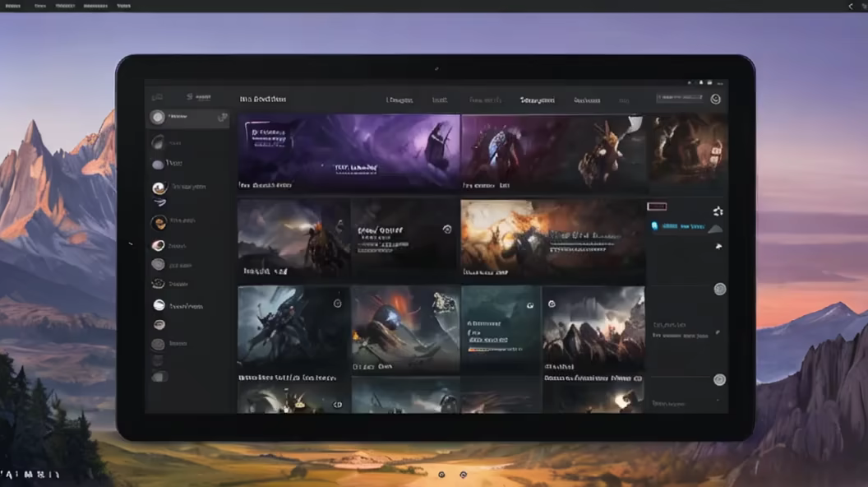Toggle the lower round gray knob in the right panel

[719, 379]
